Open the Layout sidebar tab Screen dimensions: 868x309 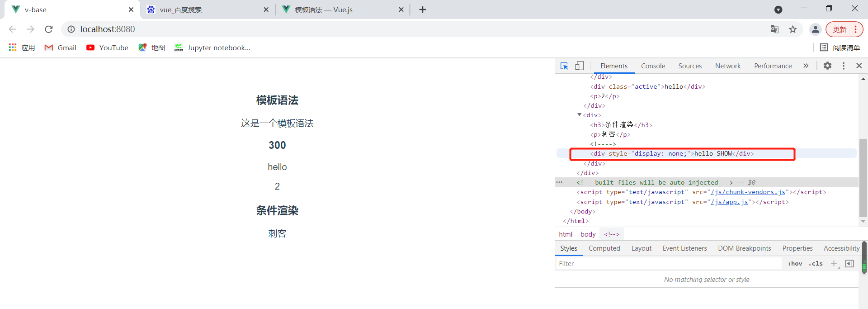click(x=641, y=248)
